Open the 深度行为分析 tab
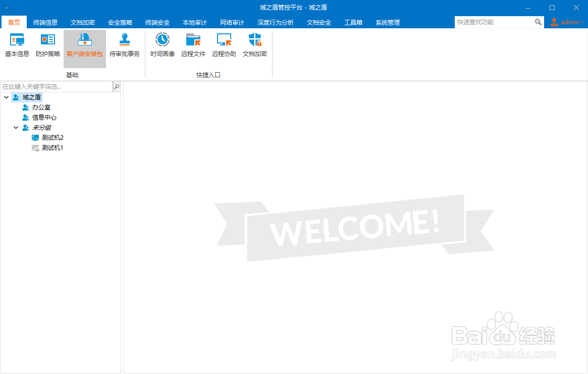The width and height of the screenshot is (588, 374). 276,23
